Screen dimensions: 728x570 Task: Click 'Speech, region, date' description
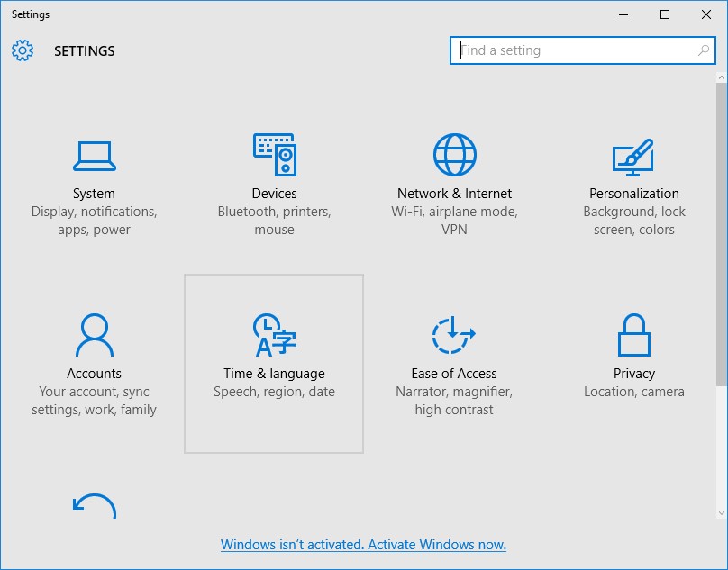[x=275, y=392]
